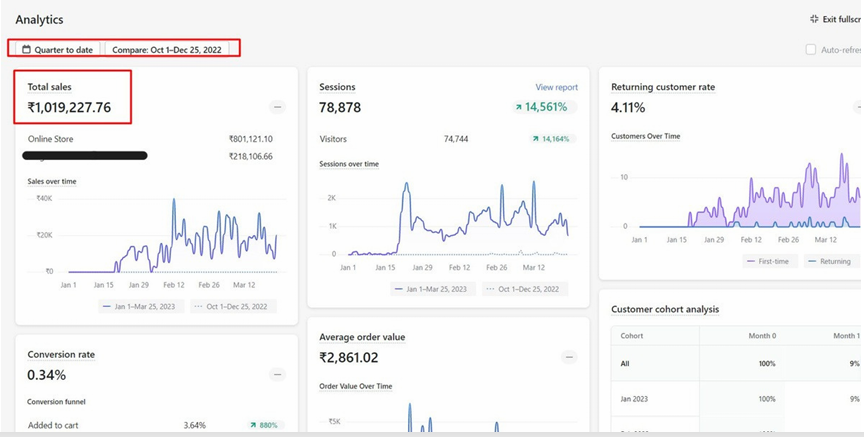Toggle Jan 1–Mar 25, 2023 legend under Sessions chart
Image resolution: width=864 pixels, height=437 pixels.
(x=431, y=288)
